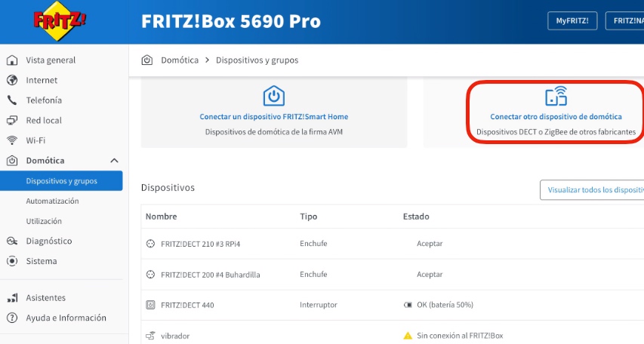Open Vista general in sidebar
This screenshot has width=644, height=344.
51,60
